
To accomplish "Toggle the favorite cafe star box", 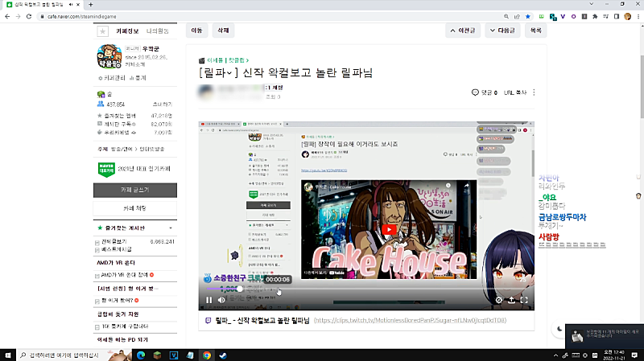I will pos(103,31).
